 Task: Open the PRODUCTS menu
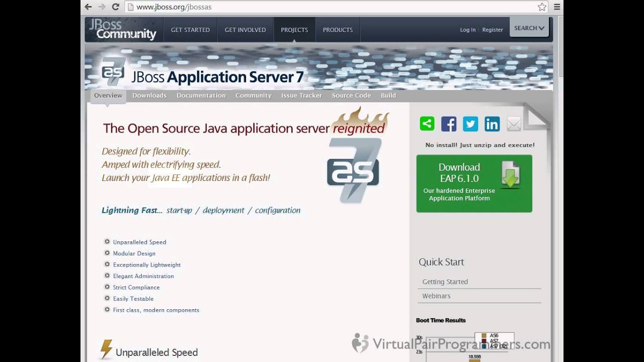(x=338, y=30)
